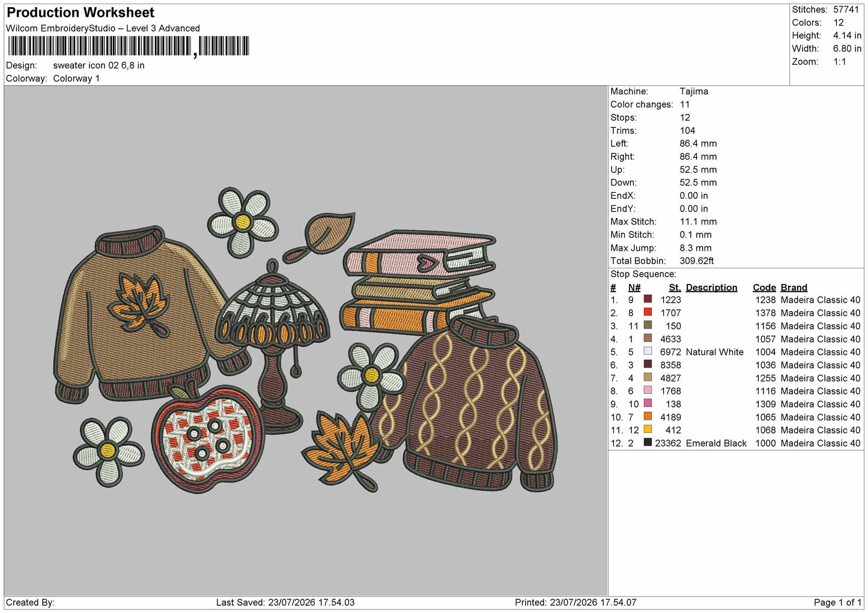Click the Width value '6.80 in'
This screenshot has height=613, width=868.
point(847,49)
